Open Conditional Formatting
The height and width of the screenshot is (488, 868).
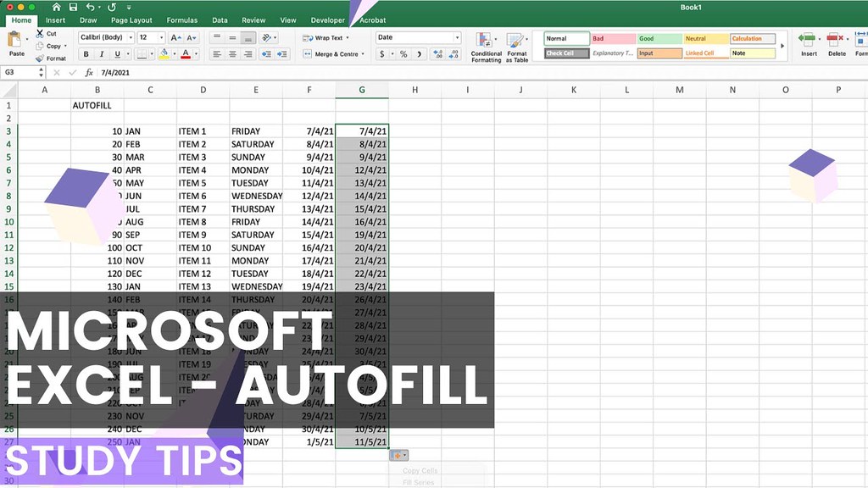coord(486,47)
